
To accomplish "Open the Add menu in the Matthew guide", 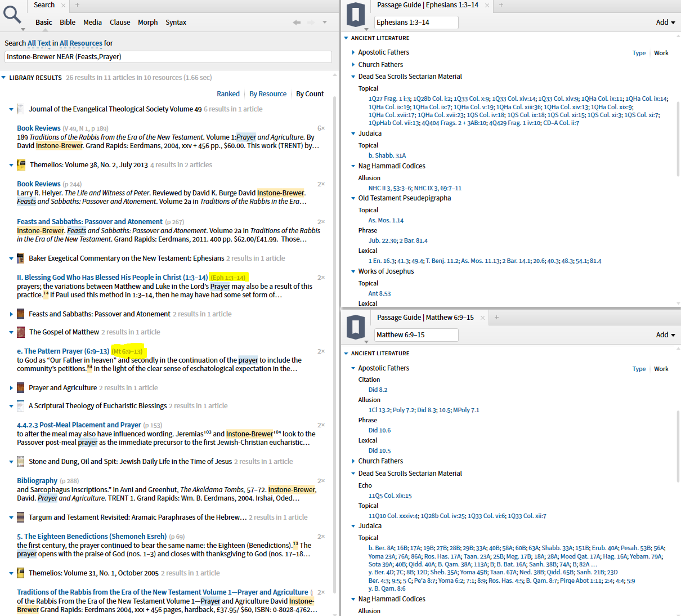I will 665,335.
